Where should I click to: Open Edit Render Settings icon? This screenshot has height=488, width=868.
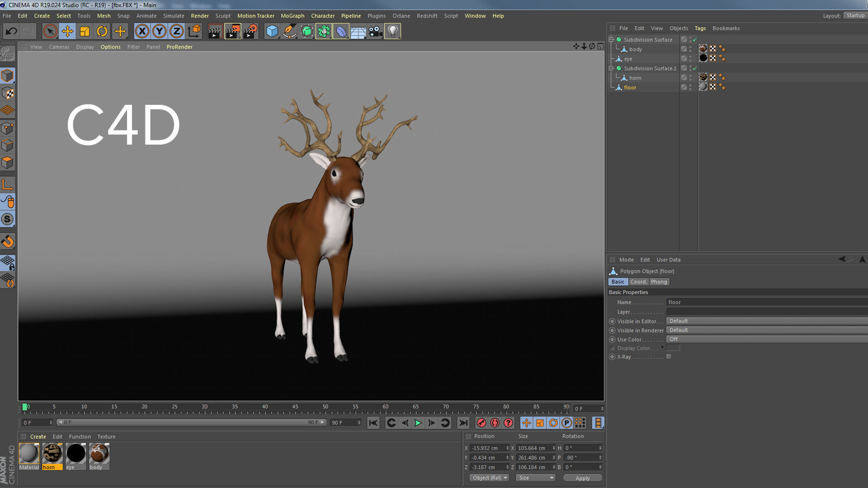(x=250, y=31)
